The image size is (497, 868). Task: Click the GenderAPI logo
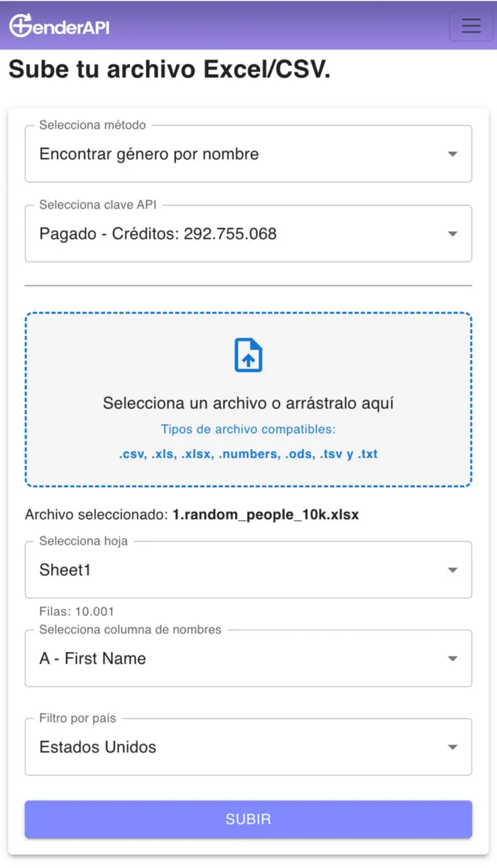[60, 26]
